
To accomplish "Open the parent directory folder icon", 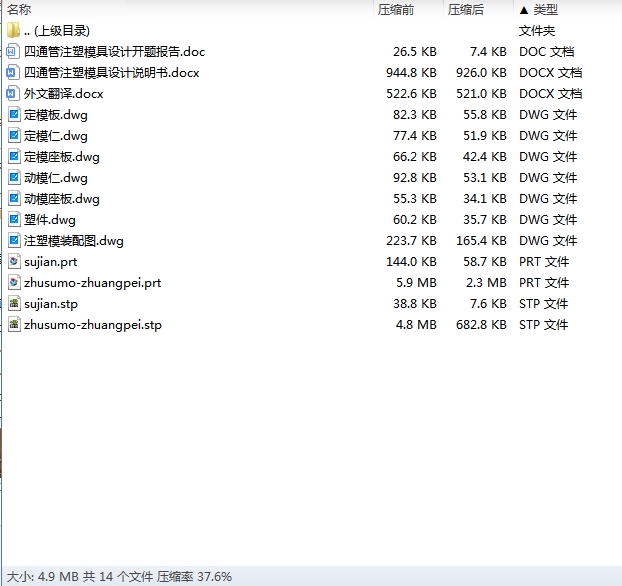I will pyautogui.click(x=13, y=31).
